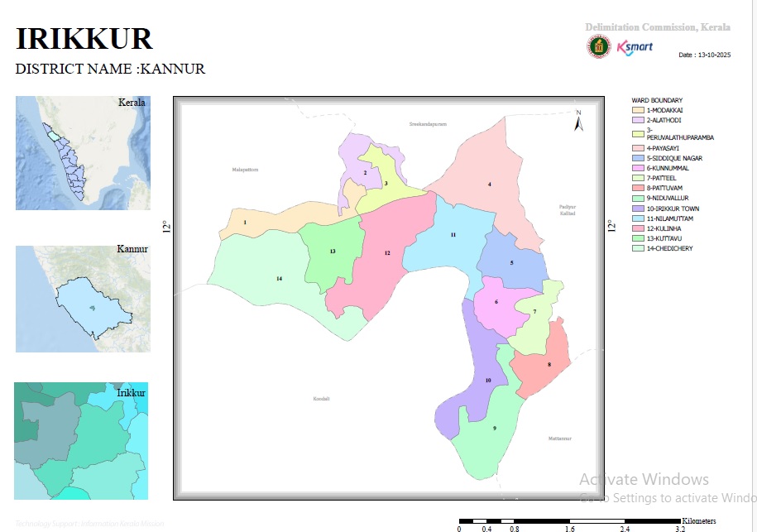Click the 14-CHEDICHERY legend label text
This screenshot has width=757, height=532.
point(669,248)
